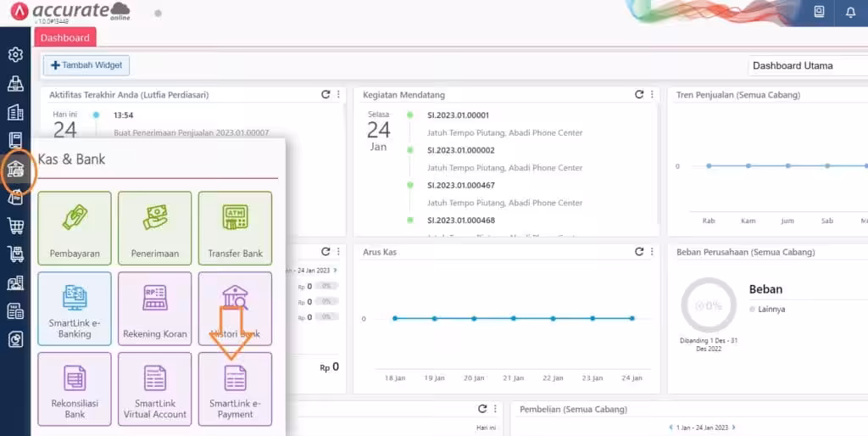Open the Rekening Koran tile
This screenshot has width=868, height=436.
[155, 309]
